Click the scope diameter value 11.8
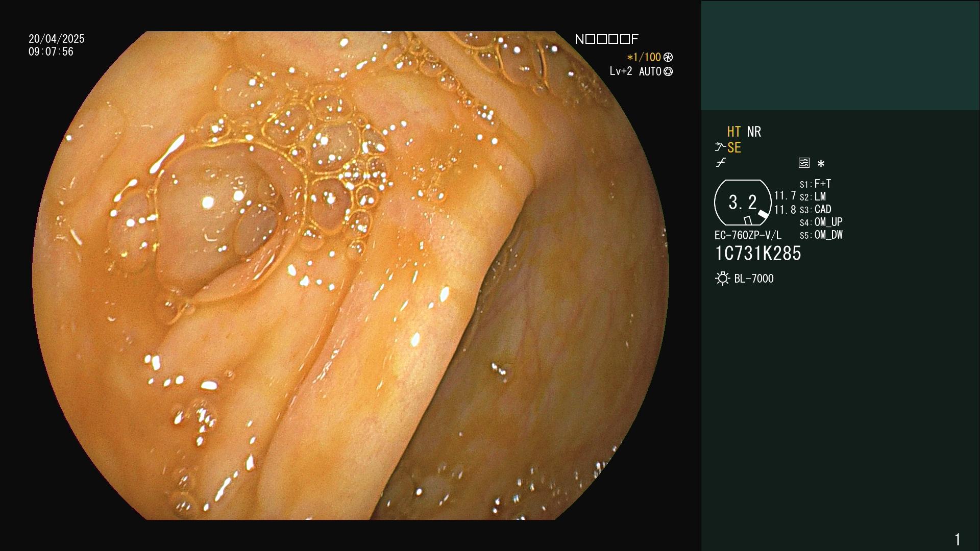The height and width of the screenshot is (551, 980). coord(785,210)
